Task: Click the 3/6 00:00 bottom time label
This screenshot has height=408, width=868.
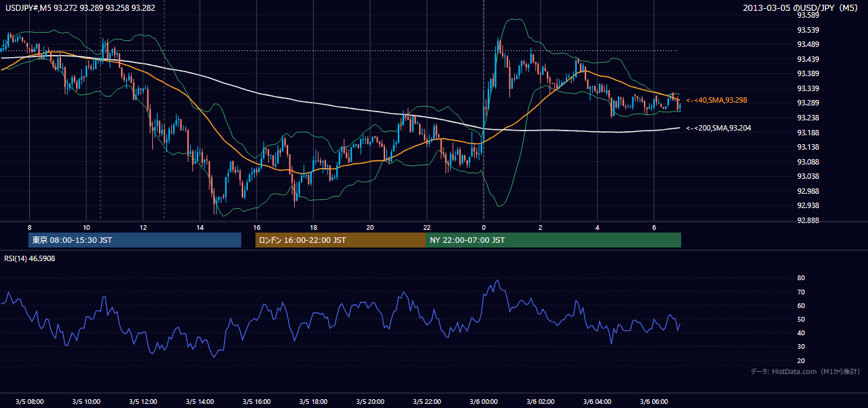Action: pyautogui.click(x=484, y=402)
